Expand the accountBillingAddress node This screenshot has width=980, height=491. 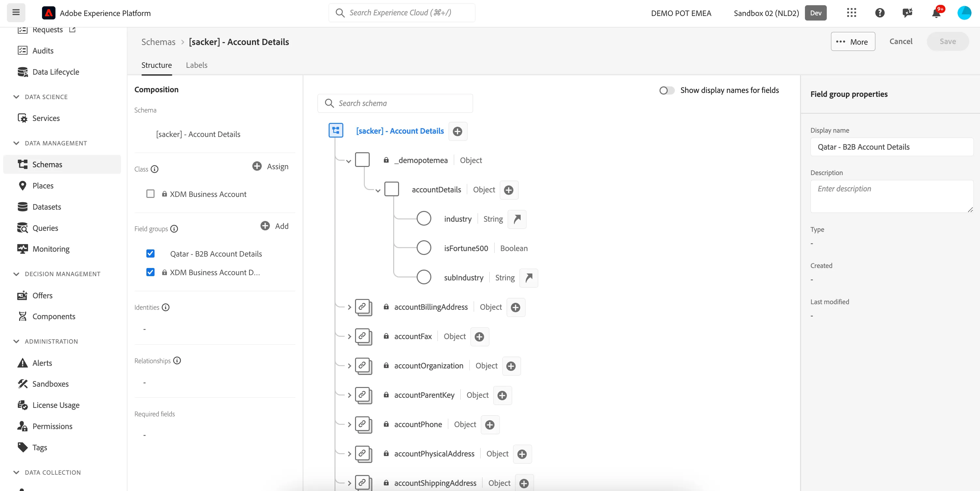349,307
